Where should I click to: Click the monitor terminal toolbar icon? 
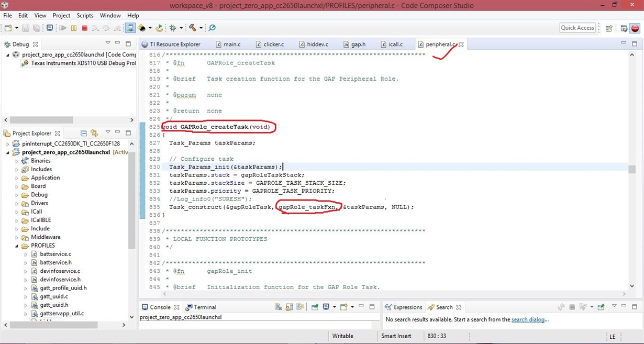point(50,28)
